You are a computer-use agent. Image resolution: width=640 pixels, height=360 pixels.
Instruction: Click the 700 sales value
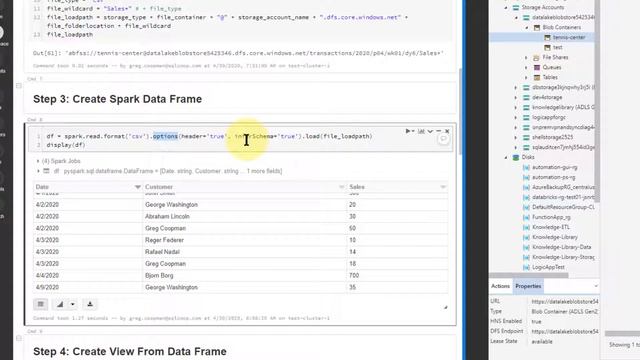(x=354, y=276)
